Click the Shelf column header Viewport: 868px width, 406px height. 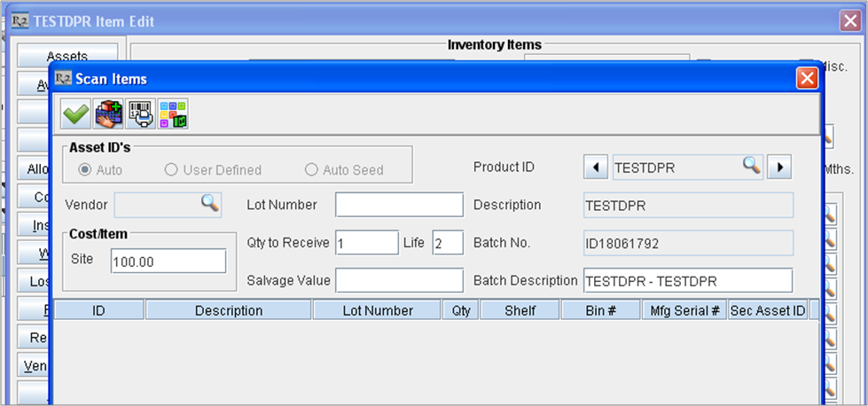[x=520, y=310]
